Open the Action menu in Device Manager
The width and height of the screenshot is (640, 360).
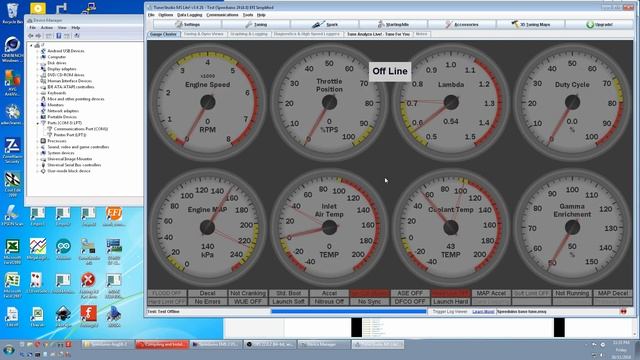[x=47, y=28]
